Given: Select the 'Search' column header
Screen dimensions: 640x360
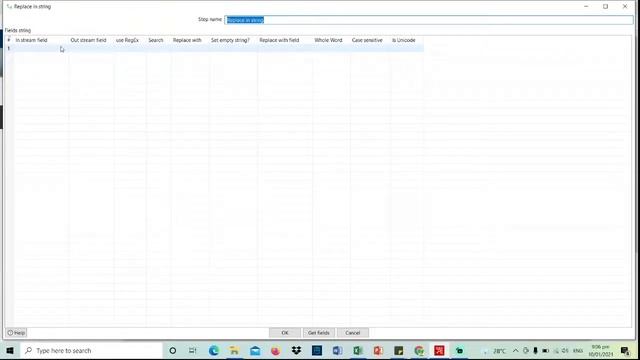Looking at the screenshot, I should pos(156,40).
